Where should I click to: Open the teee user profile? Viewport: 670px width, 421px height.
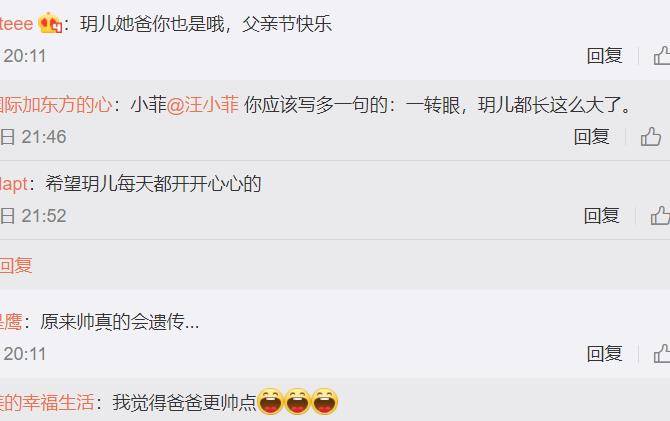(x=16, y=23)
